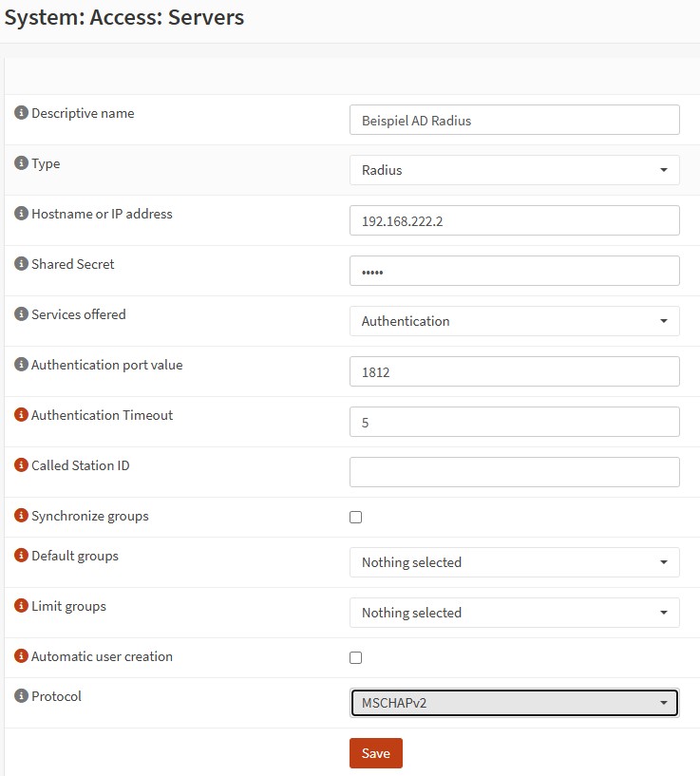Show help for Authentication Timeout
This screenshot has width=700, height=776.
(21, 415)
